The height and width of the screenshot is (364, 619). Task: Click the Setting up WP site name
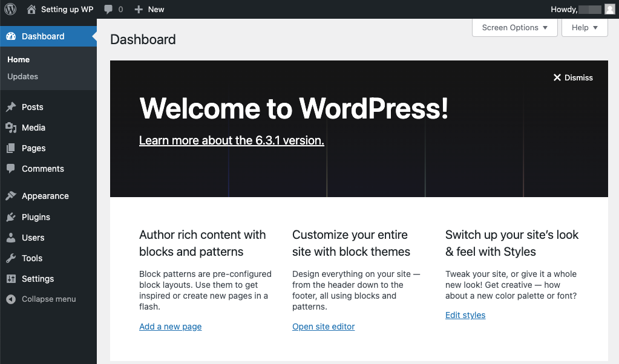pyautogui.click(x=67, y=10)
